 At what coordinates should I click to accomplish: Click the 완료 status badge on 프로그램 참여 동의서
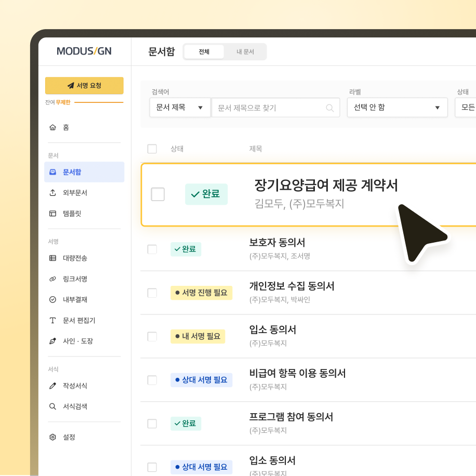[x=186, y=424]
